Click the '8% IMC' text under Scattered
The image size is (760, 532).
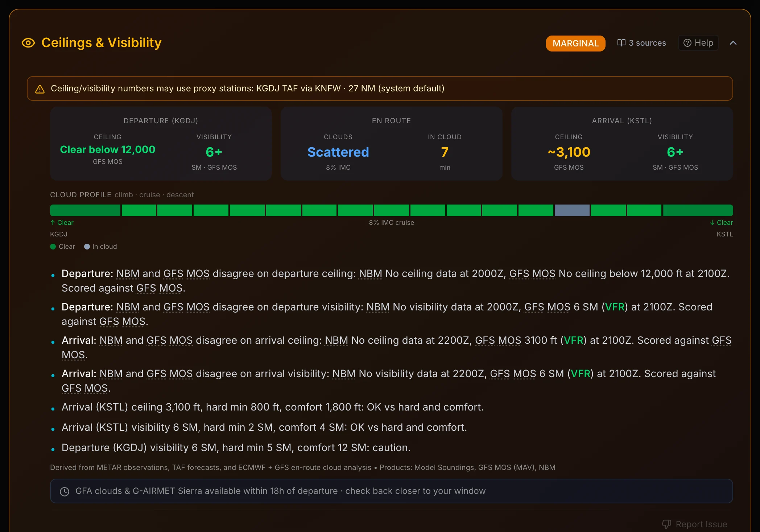click(x=338, y=168)
